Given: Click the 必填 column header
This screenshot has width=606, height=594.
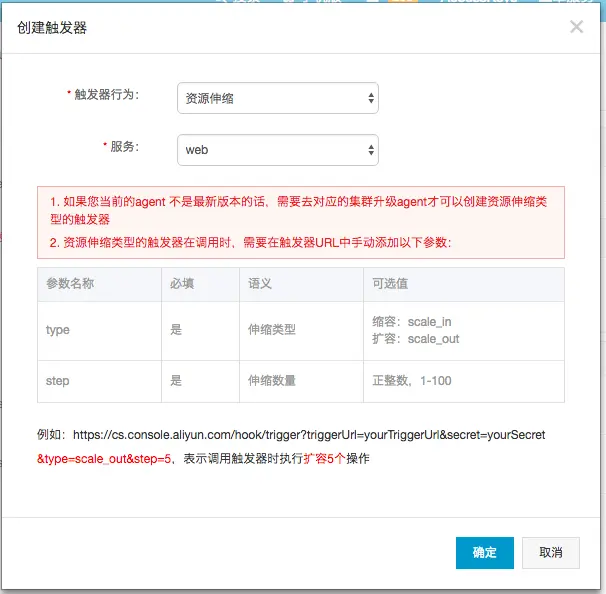Looking at the screenshot, I should click(x=200, y=284).
